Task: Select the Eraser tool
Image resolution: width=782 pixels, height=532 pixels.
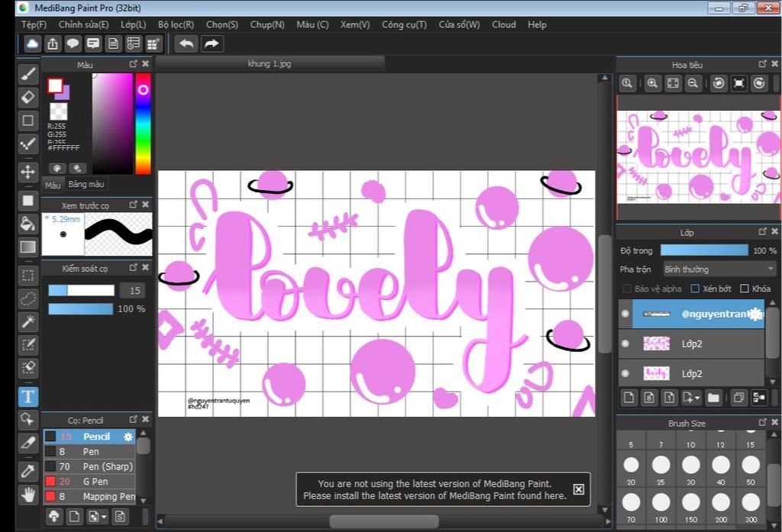Action: click(28, 97)
